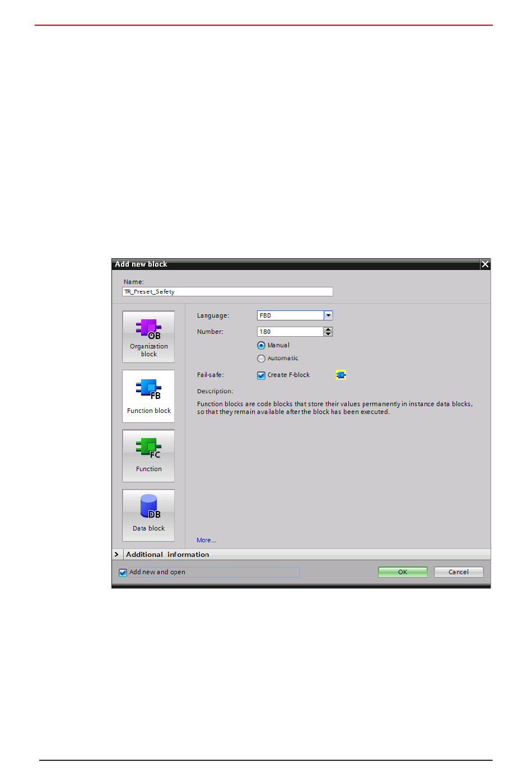Click the Description text about function blocks
Viewport: 532px width, 777px height.
point(335,408)
